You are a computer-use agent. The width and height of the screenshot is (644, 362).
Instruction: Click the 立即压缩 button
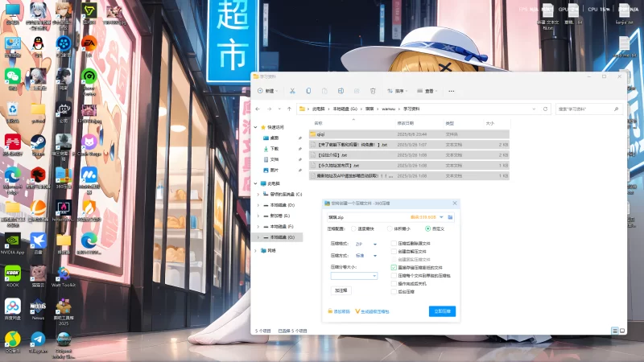[443, 311]
